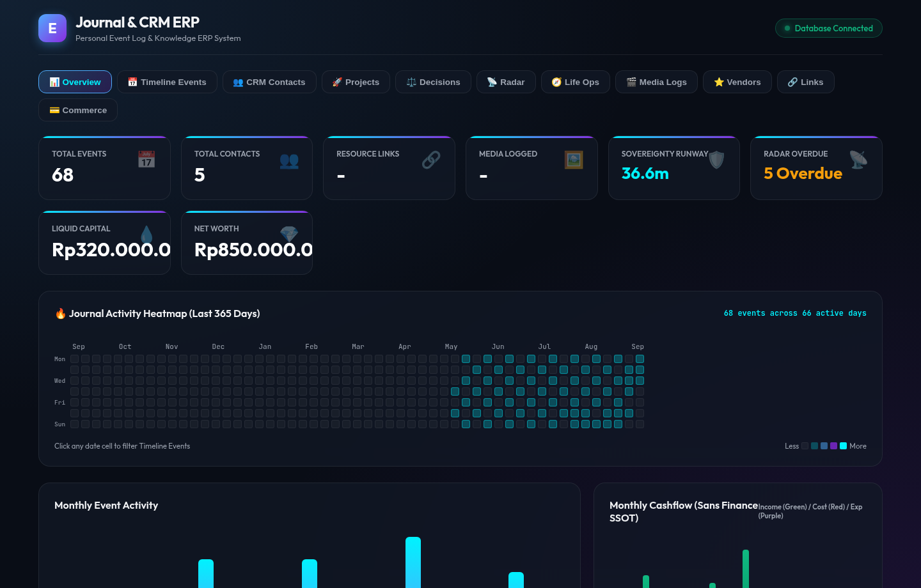Click the 36.6m runway value
This screenshot has width=921, height=588.
(645, 173)
